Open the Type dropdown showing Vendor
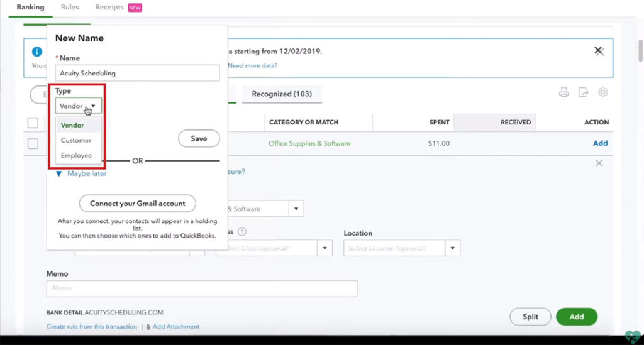The image size is (644, 345). 78,106
